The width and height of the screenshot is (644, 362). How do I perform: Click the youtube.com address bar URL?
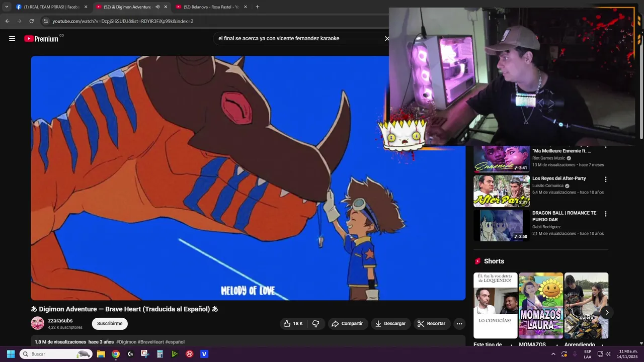pos(123,21)
